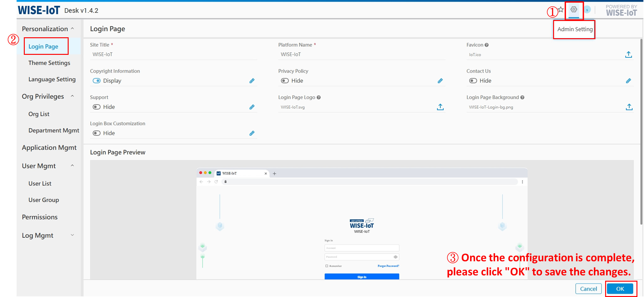
Task: Toggle the Privacy Policy switch
Action: 285,81
